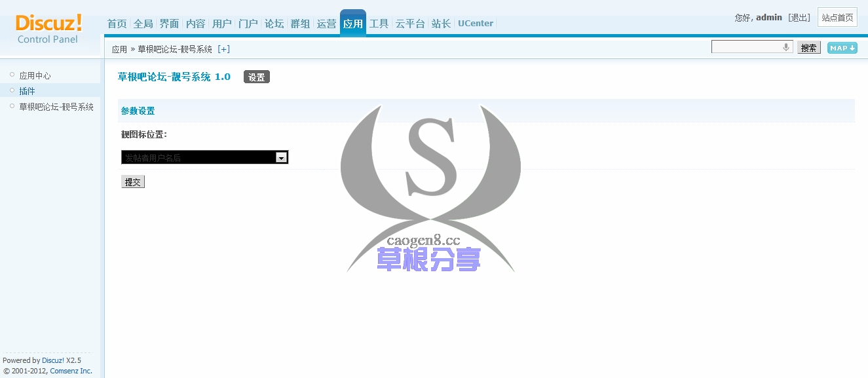Open the UCenter tab
Screen dimensions: 868x378
[476, 24]
